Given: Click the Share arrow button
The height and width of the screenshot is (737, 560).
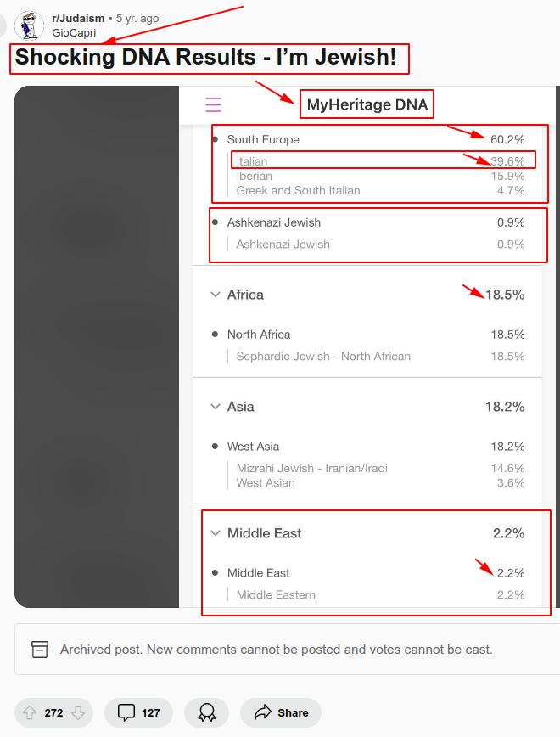Looking at the screenshot, I should coord(281,712).
